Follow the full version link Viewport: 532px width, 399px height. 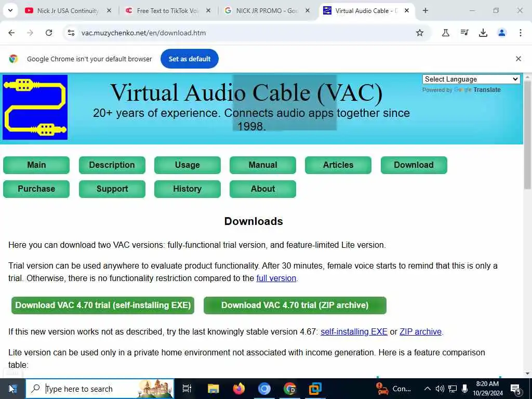[276, 278]
